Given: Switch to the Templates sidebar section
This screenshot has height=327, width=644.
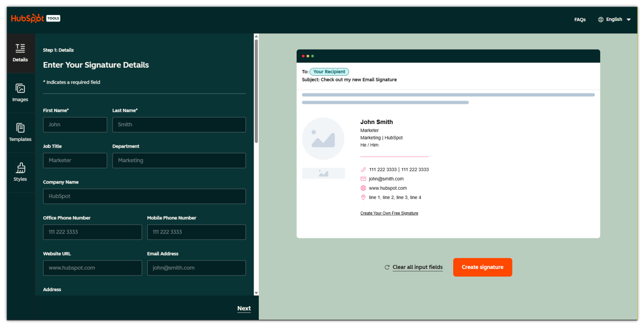Looking at the screenshot, I should (x=20, y=132).
